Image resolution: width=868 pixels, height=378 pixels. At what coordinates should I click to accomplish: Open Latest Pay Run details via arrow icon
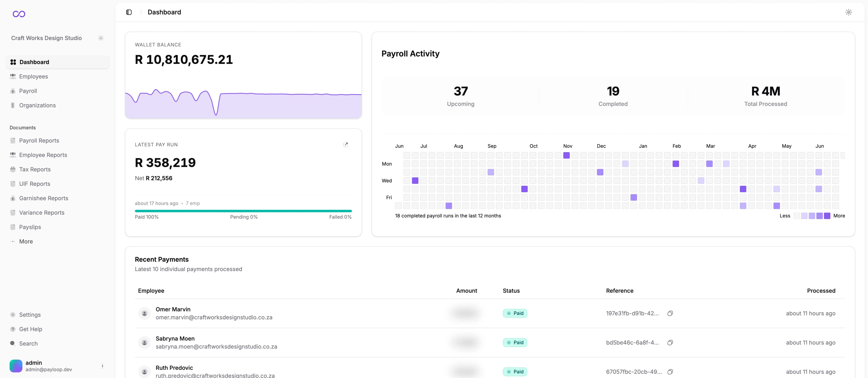346,144
